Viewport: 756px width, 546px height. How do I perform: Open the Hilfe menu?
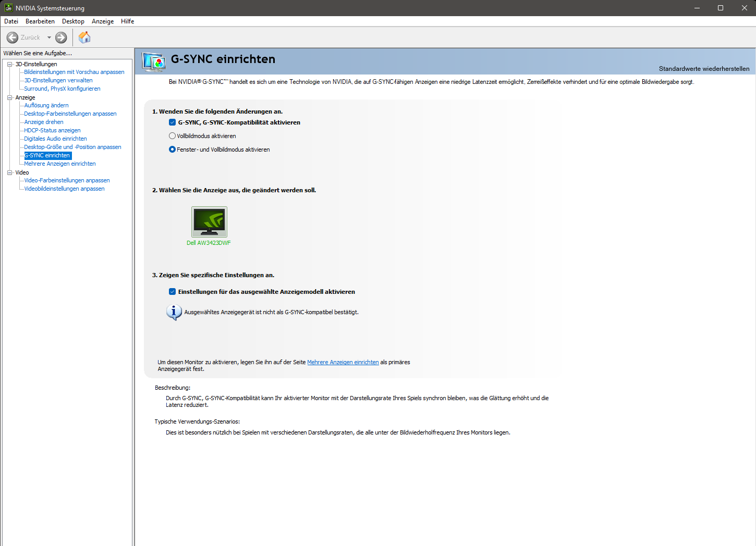point(128,21)
